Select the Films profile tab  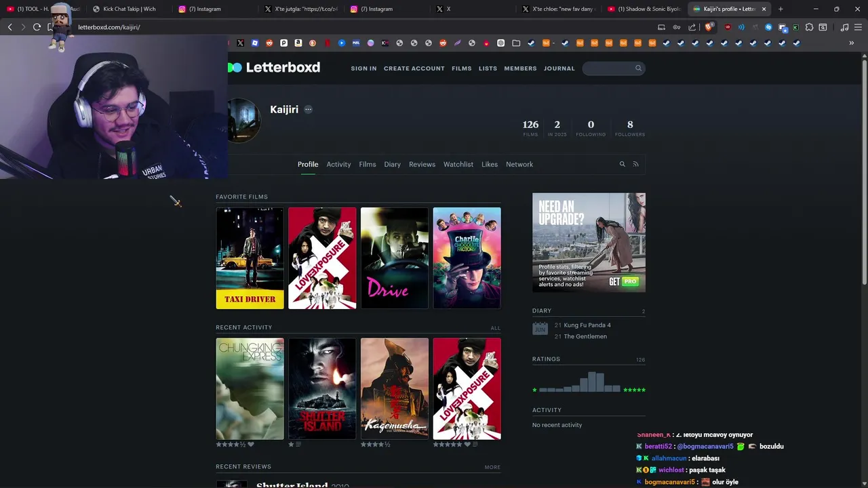(x=368, y=164)
